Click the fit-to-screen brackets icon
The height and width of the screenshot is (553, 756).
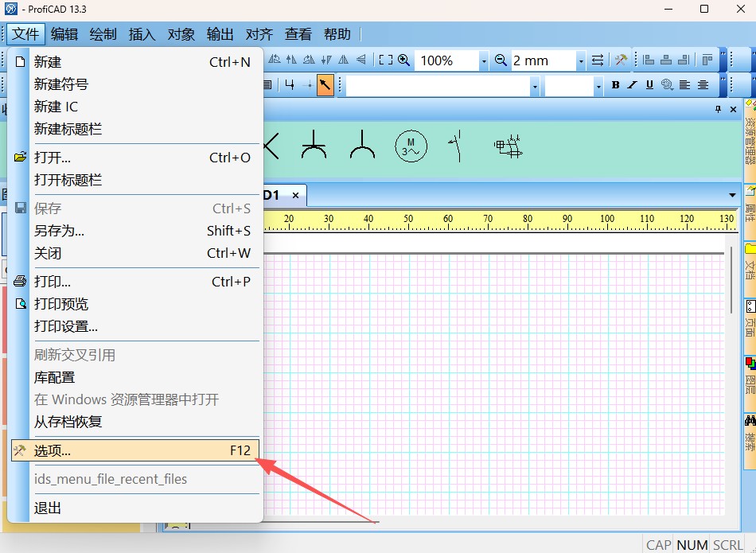point(385,60)
